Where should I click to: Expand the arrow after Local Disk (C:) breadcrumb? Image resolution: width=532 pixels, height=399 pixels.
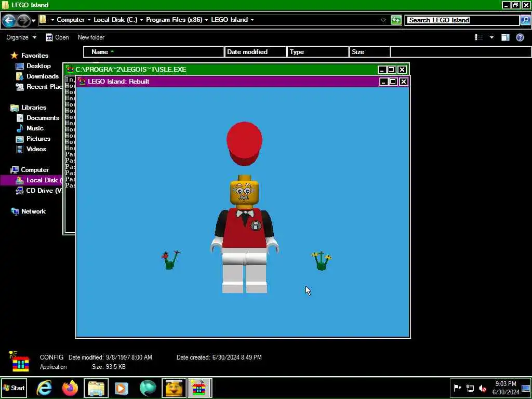click(x=141, y=20)
